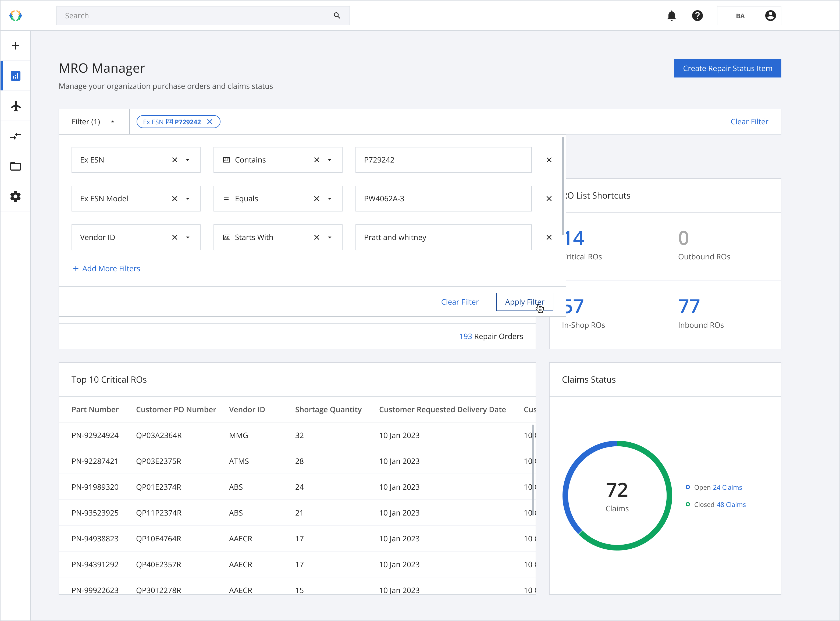Remove the Ex ESN P729242 filter chip

(x=210, y=122)
